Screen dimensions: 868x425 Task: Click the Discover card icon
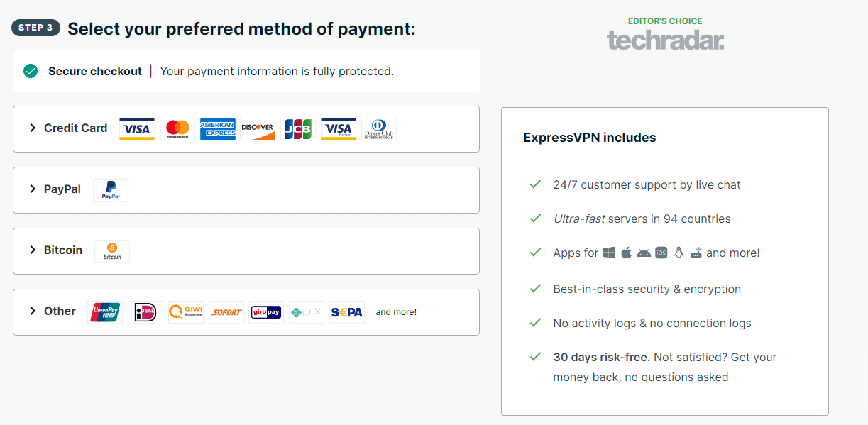click(x=258, y=129)
